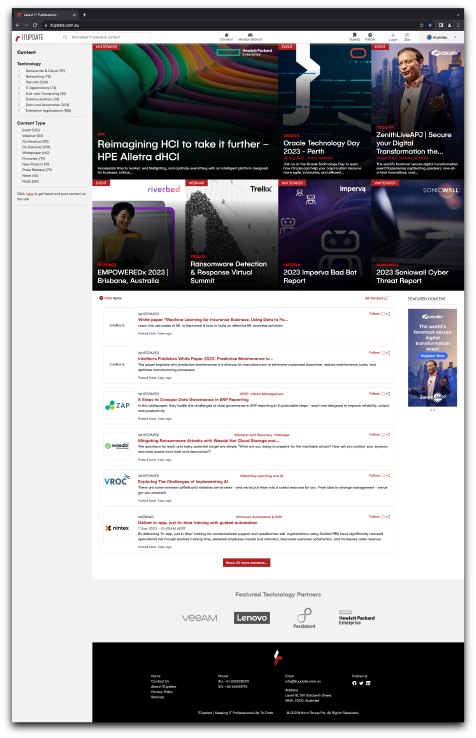Expand the Datacenter & Cloud category arrow
The image size is (476, 738).
[19, 71]
